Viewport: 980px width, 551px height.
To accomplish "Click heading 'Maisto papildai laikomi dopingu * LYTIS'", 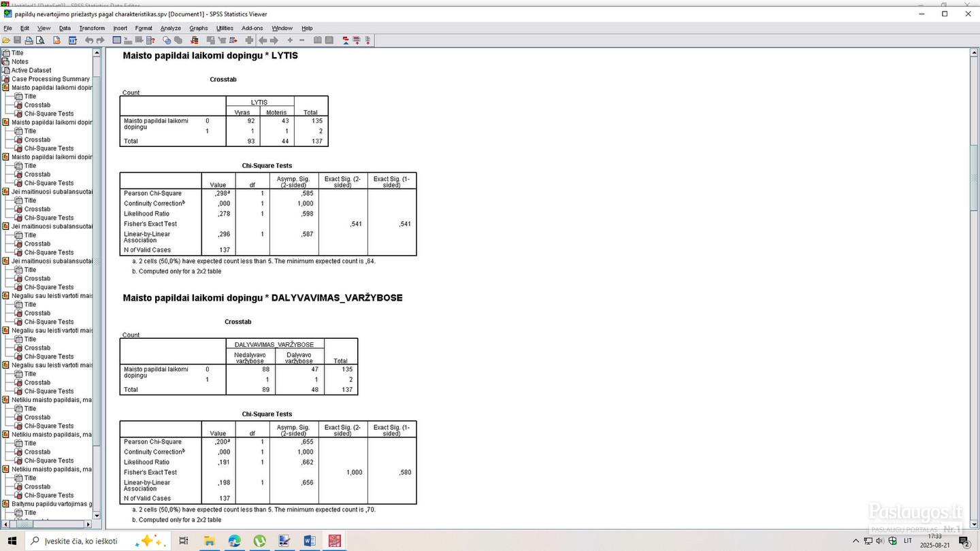I will coord(210,56).
